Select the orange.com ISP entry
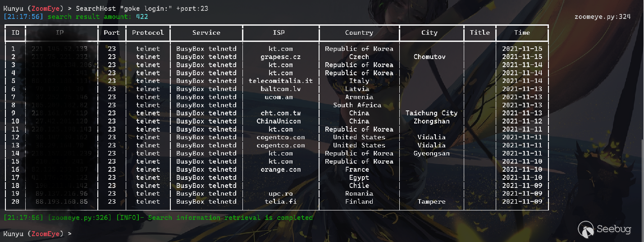Screen dimensions: 644x242 280,169
